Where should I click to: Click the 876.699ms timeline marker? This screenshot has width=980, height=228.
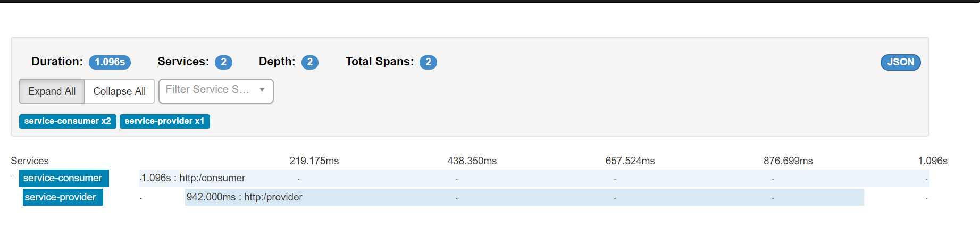[788, 161]
